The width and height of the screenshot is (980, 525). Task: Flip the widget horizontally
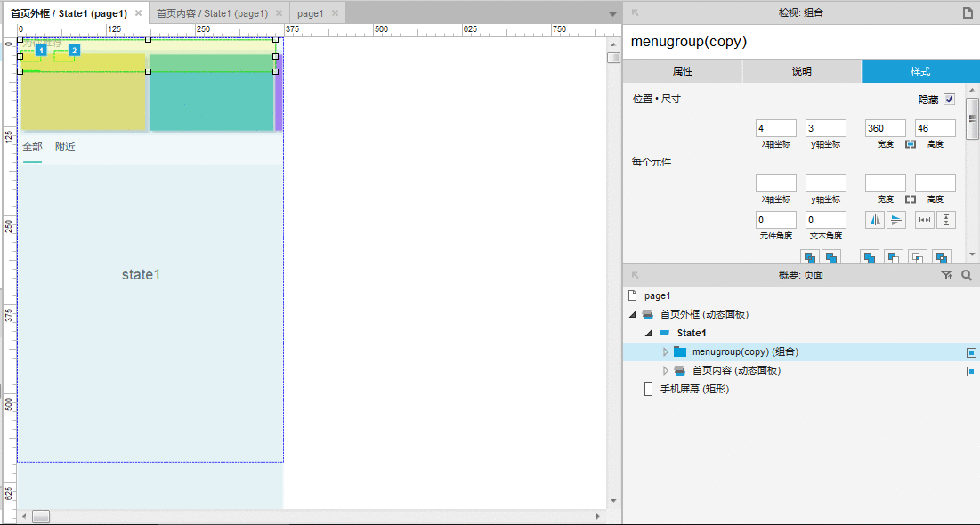[875, 220]
